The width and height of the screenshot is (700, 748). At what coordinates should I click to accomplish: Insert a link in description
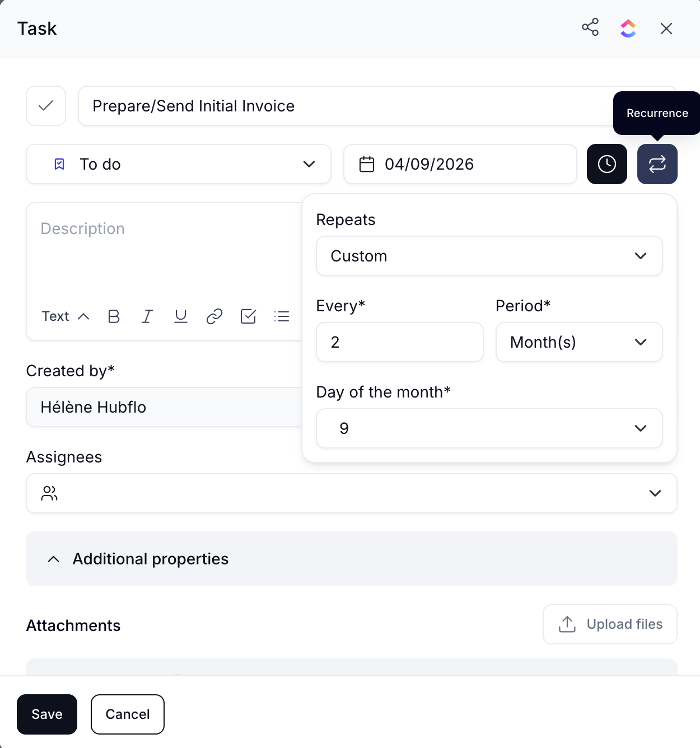click(x=214, y=316)
